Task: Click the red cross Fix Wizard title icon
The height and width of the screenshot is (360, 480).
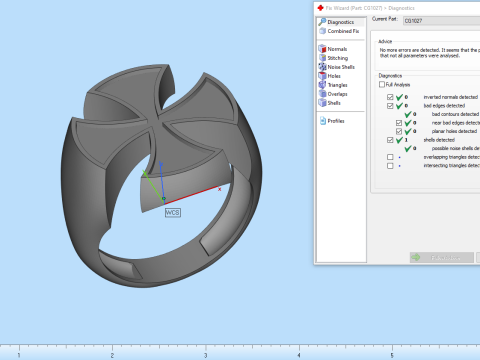Action: [320, 8]
